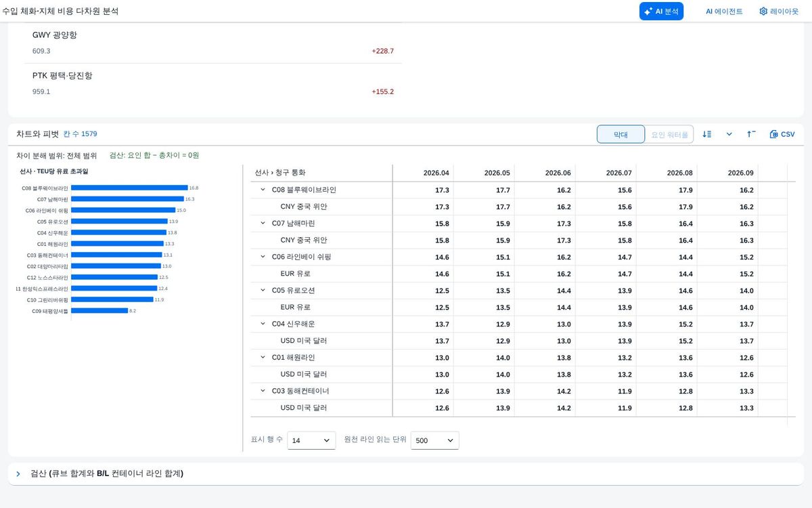
Task: Click the 2026.09 column header
Action: 727,173
